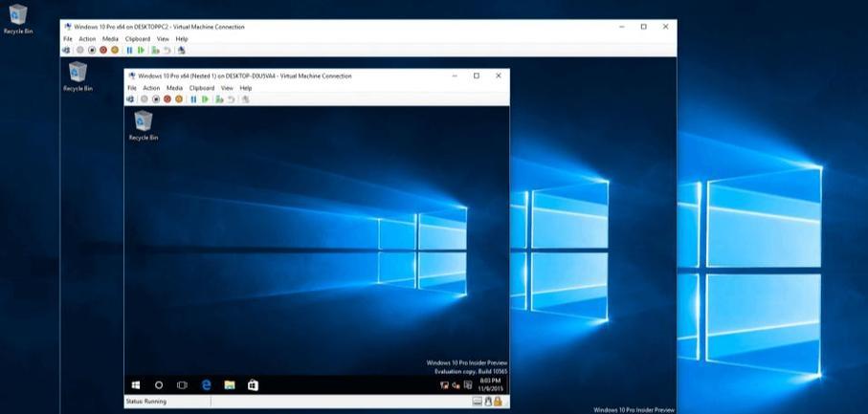Open Media menu in Nested 1 window
The image size is (868, 414).
tap(174, 88)
